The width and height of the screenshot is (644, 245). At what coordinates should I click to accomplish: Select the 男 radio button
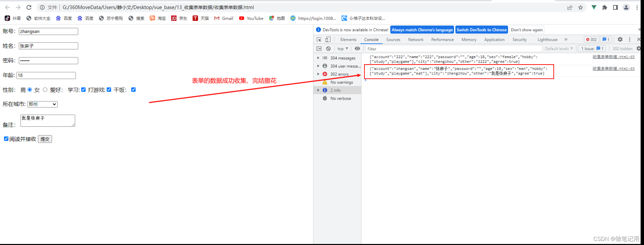click(x=30, y=90)
